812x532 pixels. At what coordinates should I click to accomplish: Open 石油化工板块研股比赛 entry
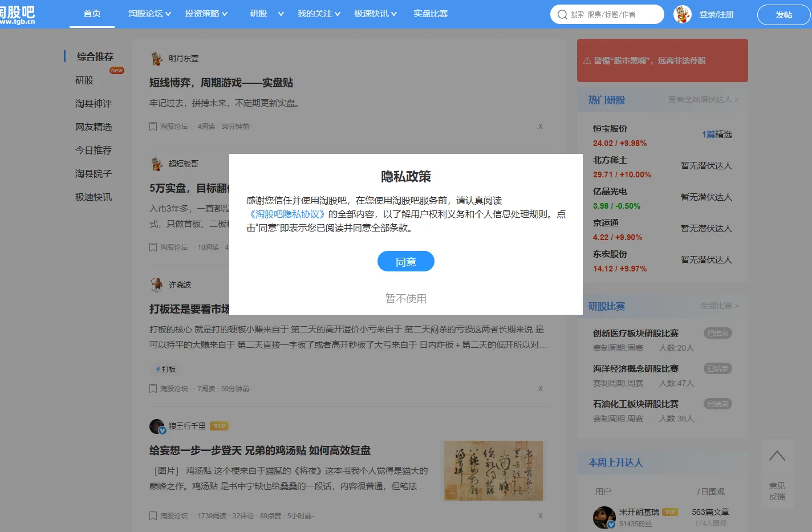pos(636,404)
